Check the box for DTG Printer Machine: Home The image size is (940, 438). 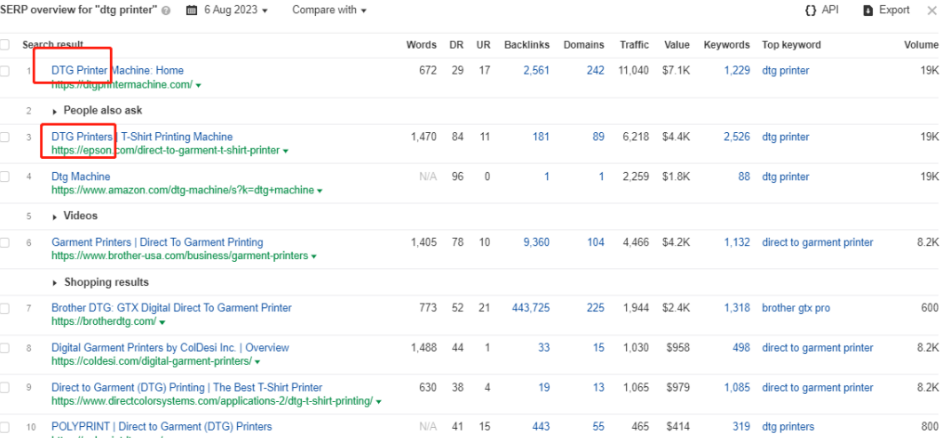[x=6, y=71]
